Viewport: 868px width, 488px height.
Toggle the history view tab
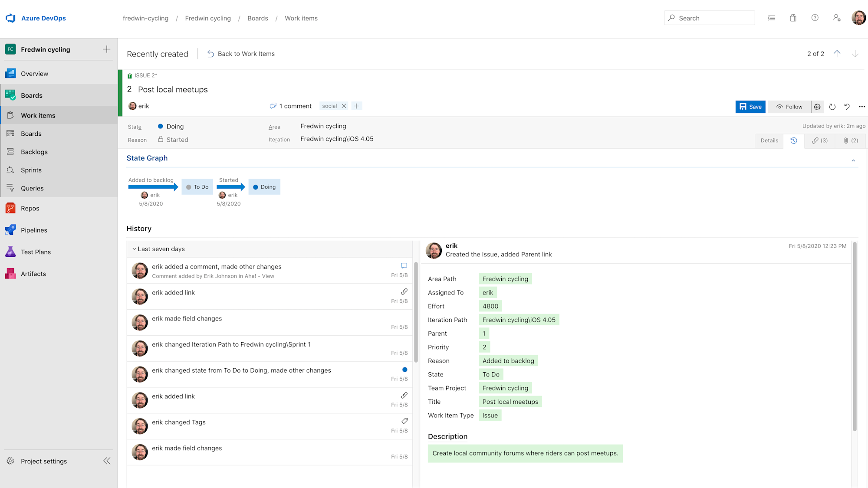794,141
